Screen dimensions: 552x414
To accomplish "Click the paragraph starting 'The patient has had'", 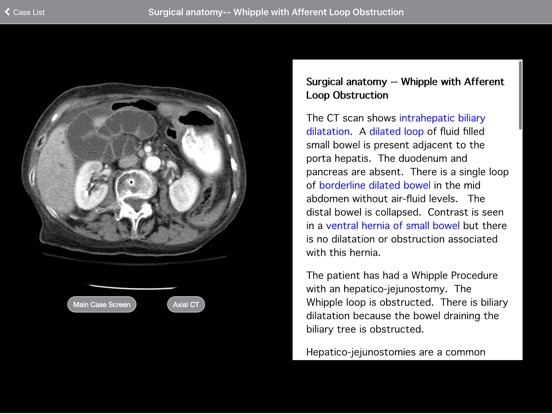I will [407, 302].
